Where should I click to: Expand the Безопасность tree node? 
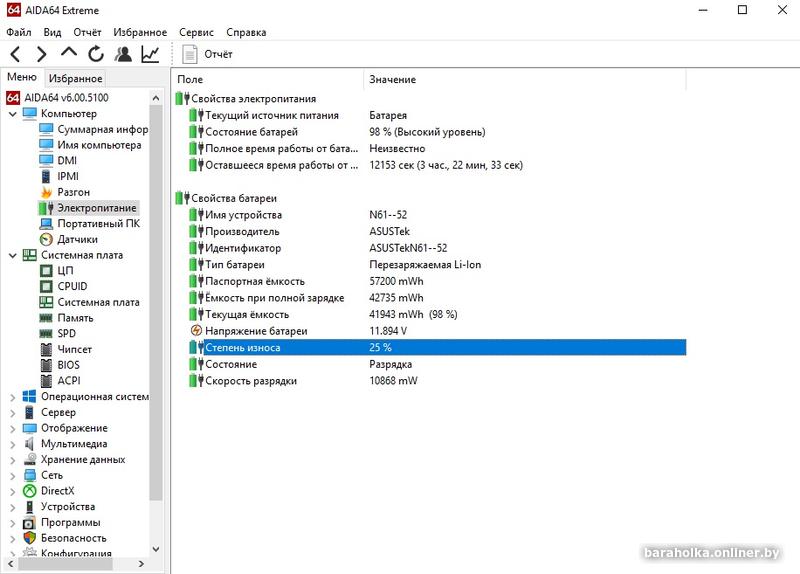13,539
